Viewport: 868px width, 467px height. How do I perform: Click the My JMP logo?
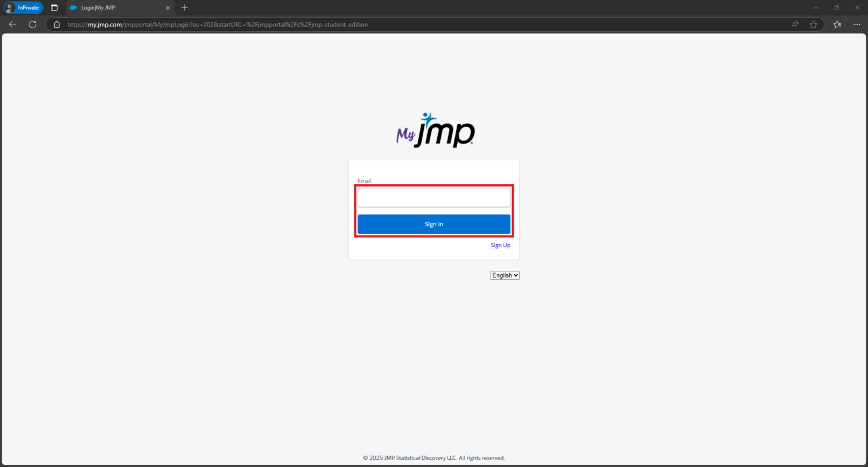(435, 129)
